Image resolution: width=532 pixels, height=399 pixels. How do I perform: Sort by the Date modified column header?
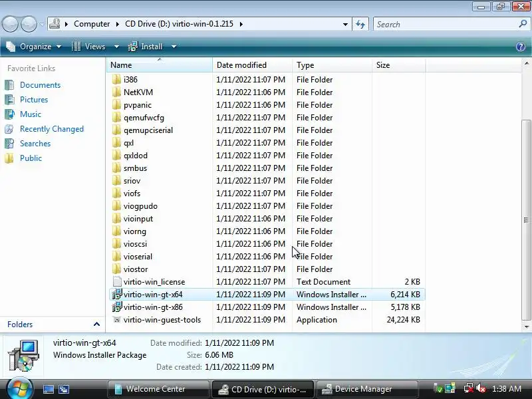[x=253, y=65]
